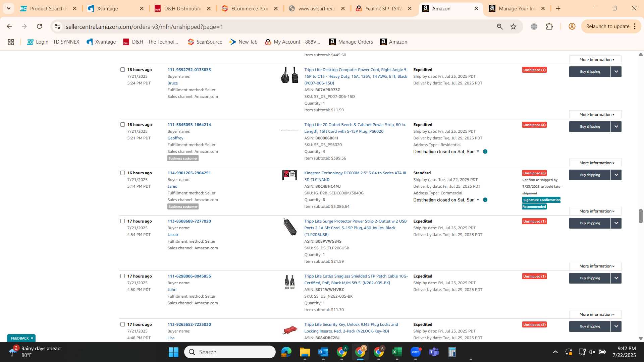This screenshot has width=644, height=362.
Task: Open Kingston Technology DC600M product link
Action: [x=355, y=176]
